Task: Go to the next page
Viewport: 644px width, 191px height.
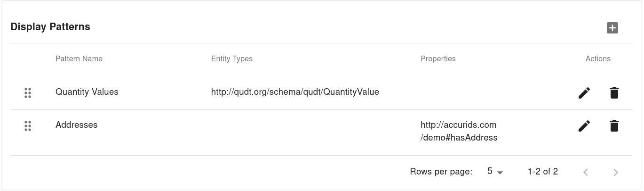Action: (x=616, y=172)
